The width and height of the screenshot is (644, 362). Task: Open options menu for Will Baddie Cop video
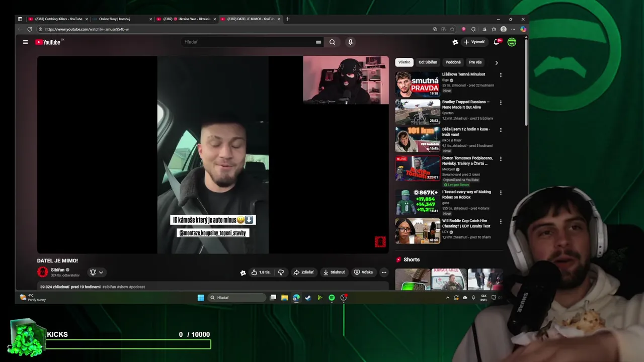(501, 221)
